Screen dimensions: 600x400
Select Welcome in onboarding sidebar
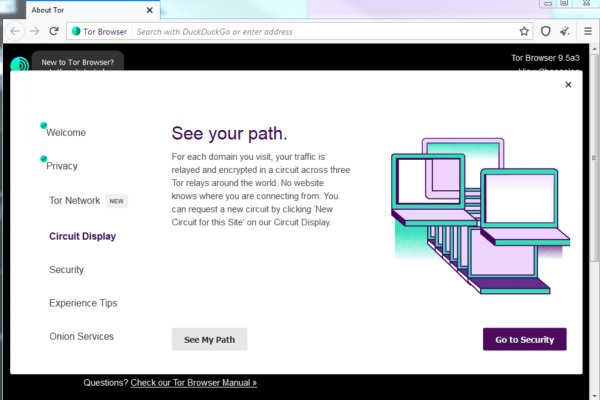pos(66,132)
